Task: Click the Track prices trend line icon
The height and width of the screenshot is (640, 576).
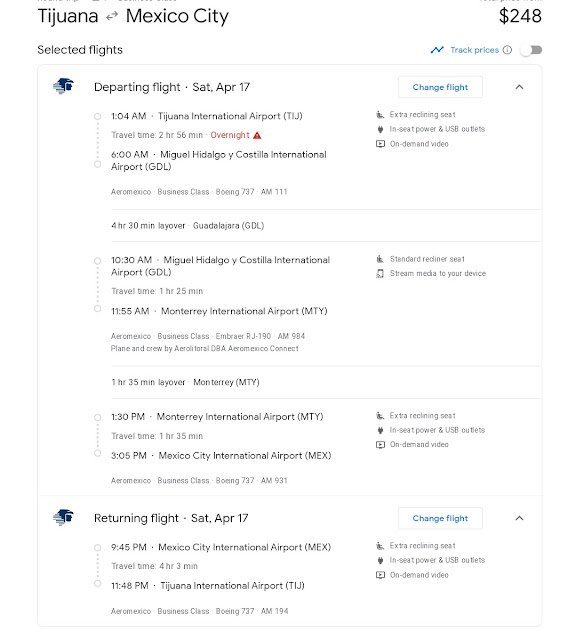Action: tap(437, 50)
